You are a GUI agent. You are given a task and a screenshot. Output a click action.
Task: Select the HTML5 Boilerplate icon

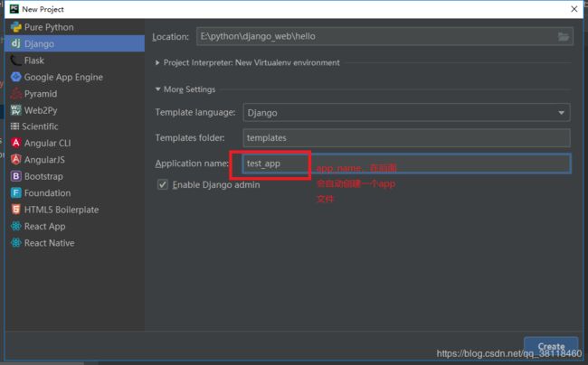[x=16, y=210]
